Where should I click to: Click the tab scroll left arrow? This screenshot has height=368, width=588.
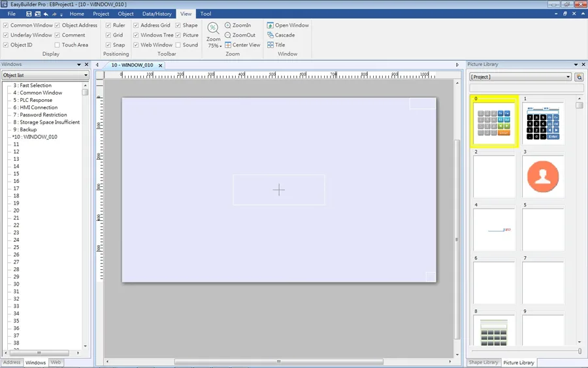pyautogui.click(x=97, y=65)
